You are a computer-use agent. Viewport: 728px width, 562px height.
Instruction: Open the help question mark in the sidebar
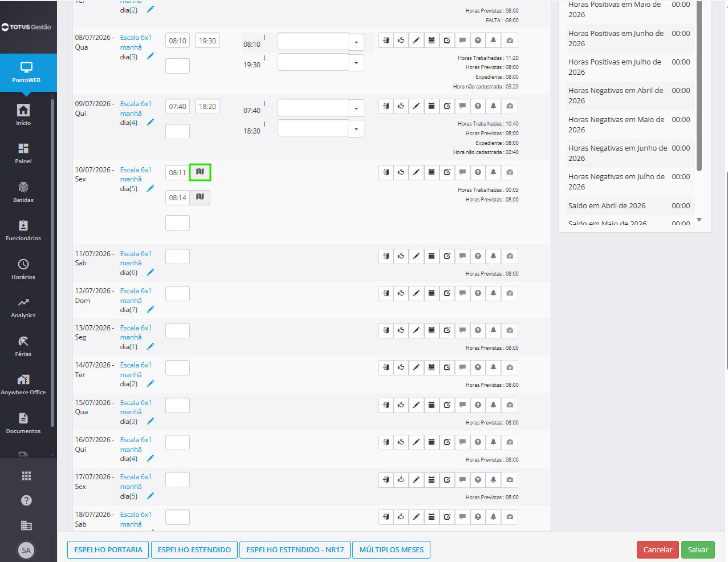(x=26, y=500)
